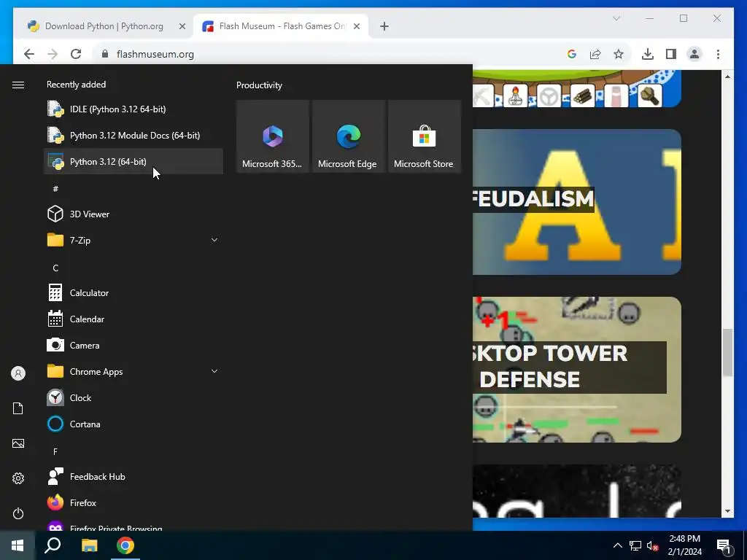Close the Download Python tab
This screenshot has width=747, height=560.
tap(182, 26)
